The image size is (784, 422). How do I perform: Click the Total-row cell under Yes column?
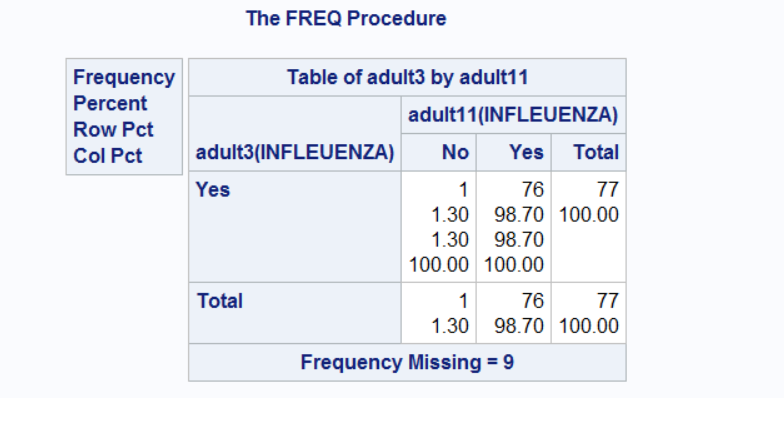[514, 313]
